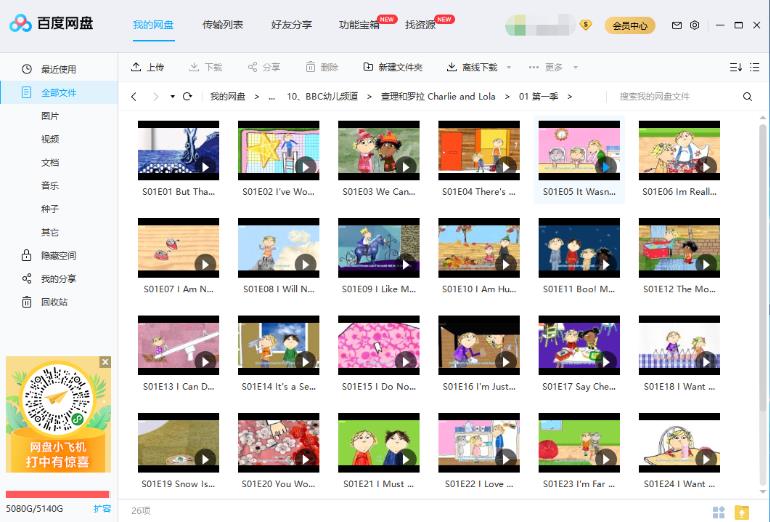Switch to list view icon
Viewport: 770px width, 522px height.
pyautogui.click(x=755, y=67)
